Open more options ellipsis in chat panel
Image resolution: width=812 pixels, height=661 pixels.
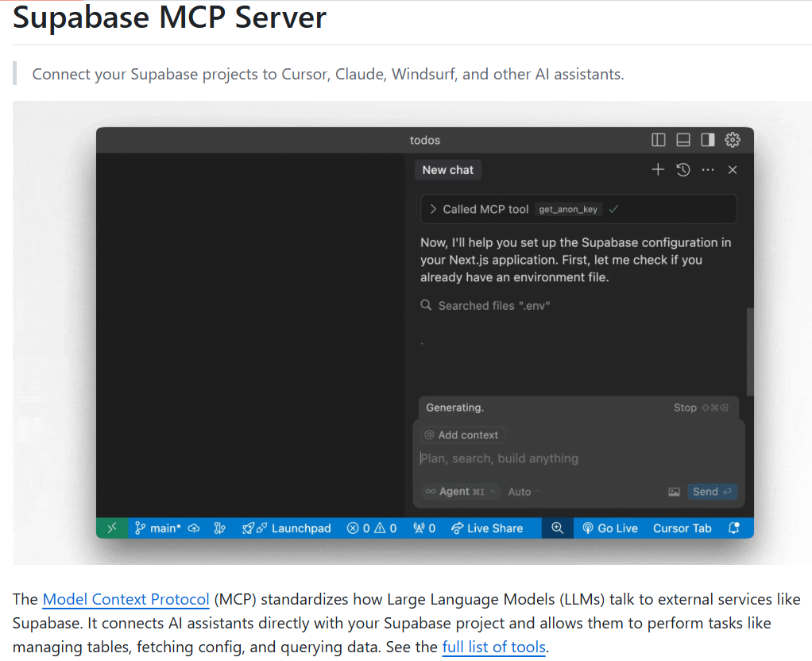coord(708,169)
